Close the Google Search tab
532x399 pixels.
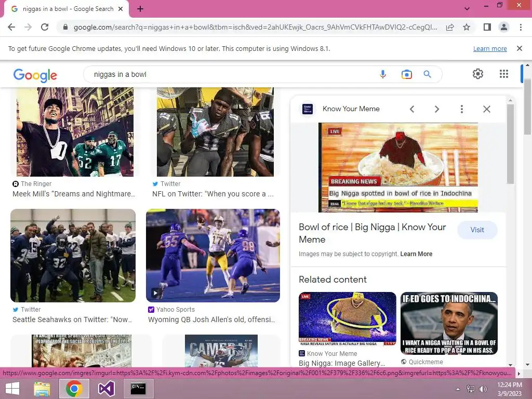coord(121,9)
